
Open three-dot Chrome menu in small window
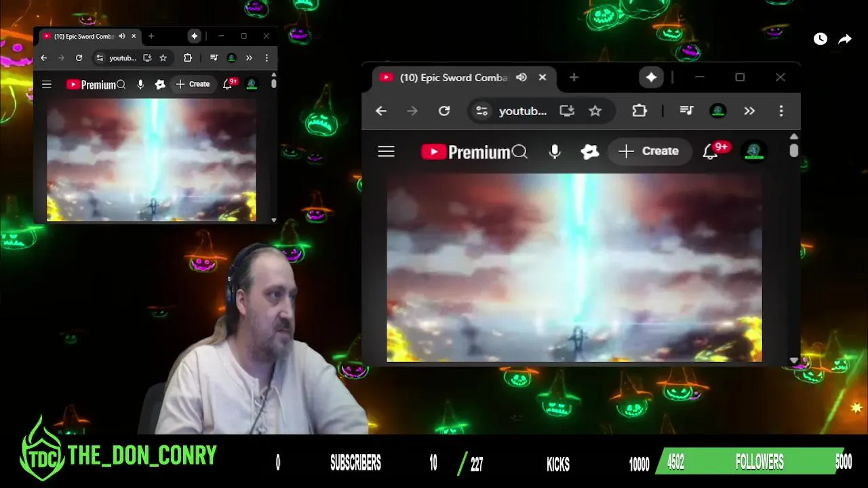(x=267, y=58)
